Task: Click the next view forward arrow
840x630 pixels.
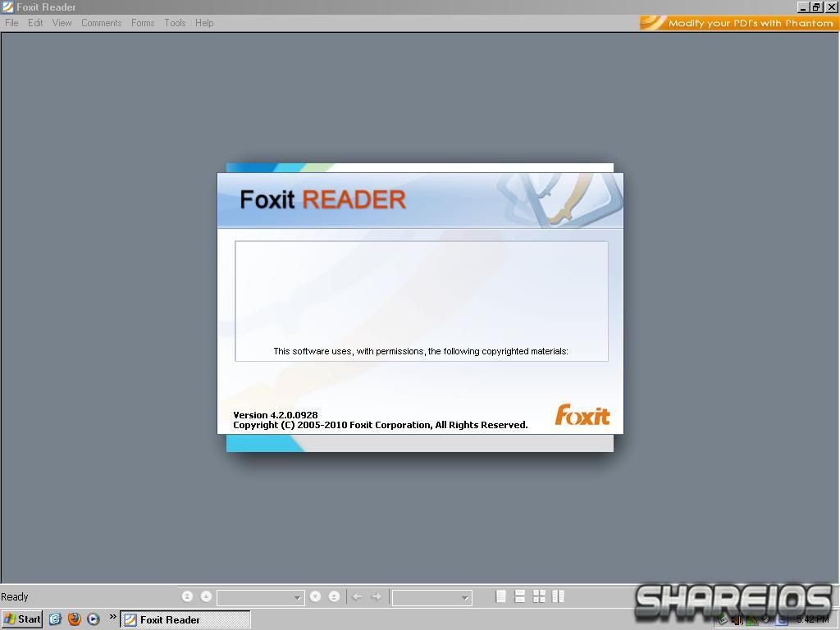Action: tap(377, 596)
